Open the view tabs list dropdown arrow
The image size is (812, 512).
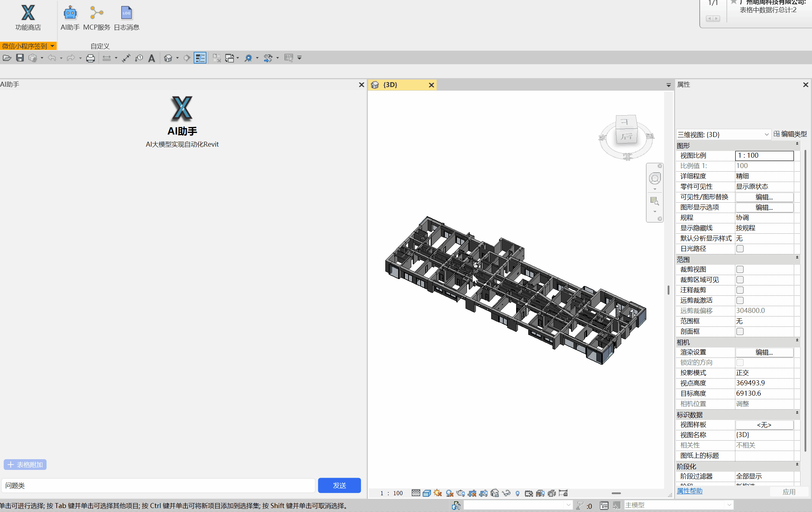click(x=668, y=85)
